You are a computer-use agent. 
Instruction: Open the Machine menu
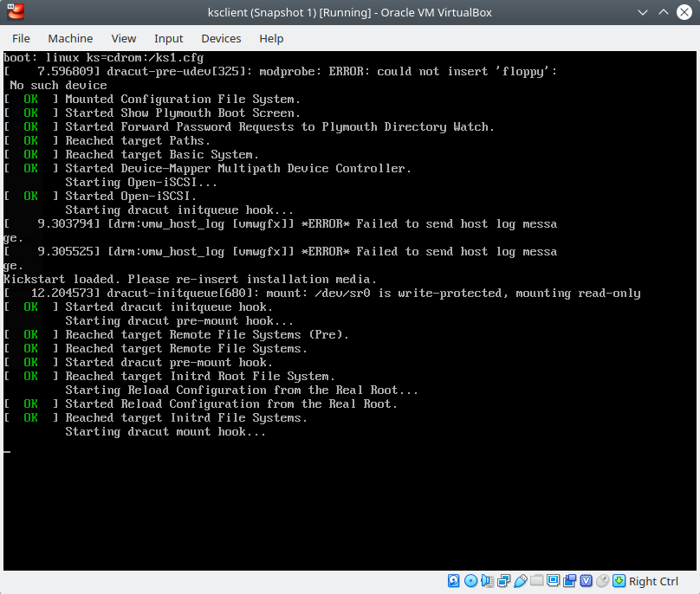coord(70,39)
